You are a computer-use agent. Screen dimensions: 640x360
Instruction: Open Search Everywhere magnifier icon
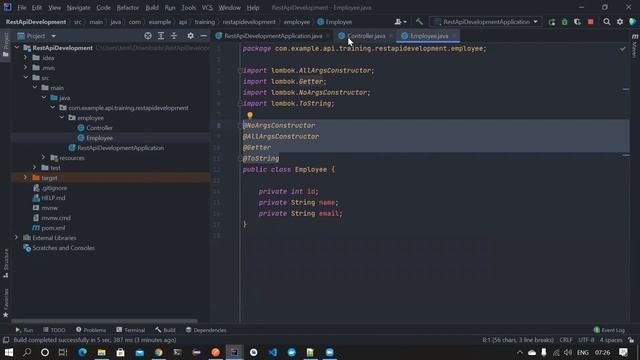click(x=607, y=22)
